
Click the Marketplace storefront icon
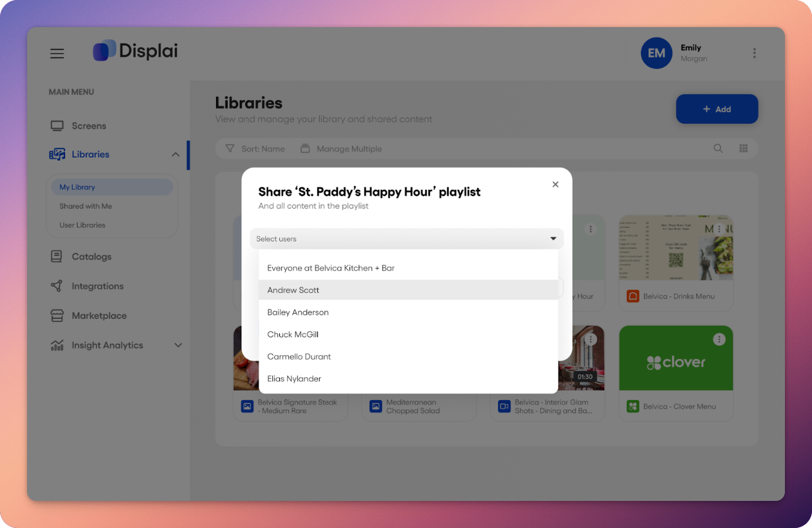point(57,316)
